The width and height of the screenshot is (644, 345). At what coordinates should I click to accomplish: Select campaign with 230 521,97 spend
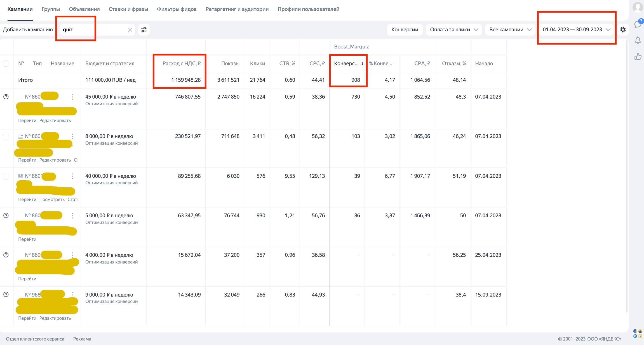[x=6, y=137]
